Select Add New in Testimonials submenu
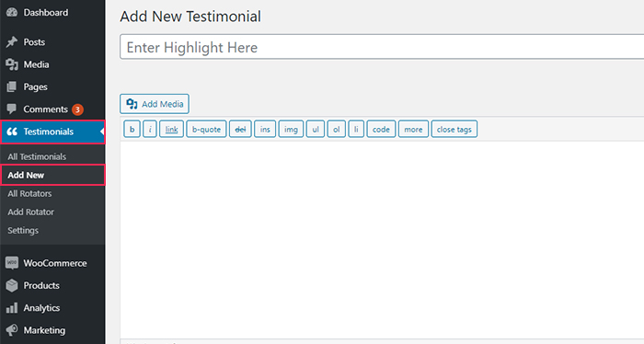 point(26,175)
